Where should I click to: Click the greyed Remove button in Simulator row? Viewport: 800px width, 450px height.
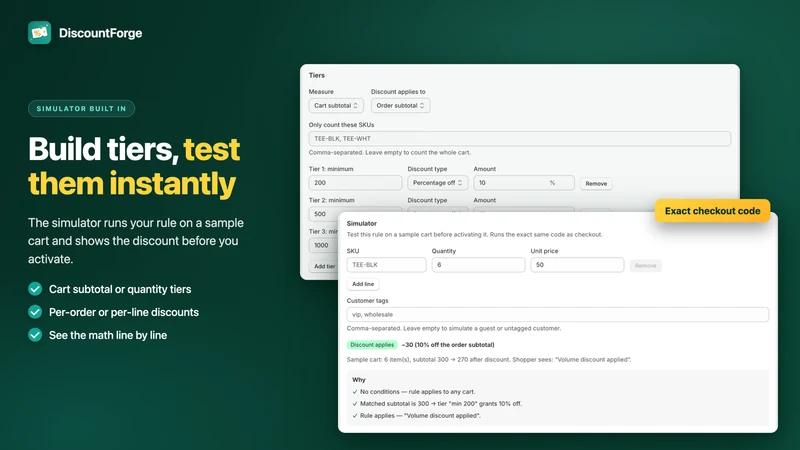pyautogui.click(x=645, y=266)
